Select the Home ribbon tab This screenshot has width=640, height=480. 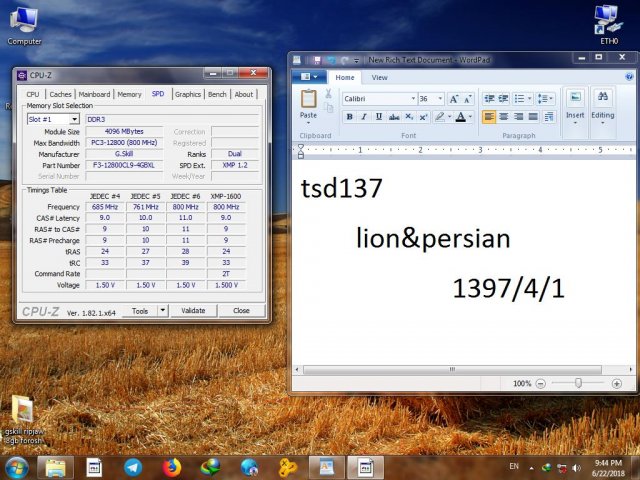[345, 78]
